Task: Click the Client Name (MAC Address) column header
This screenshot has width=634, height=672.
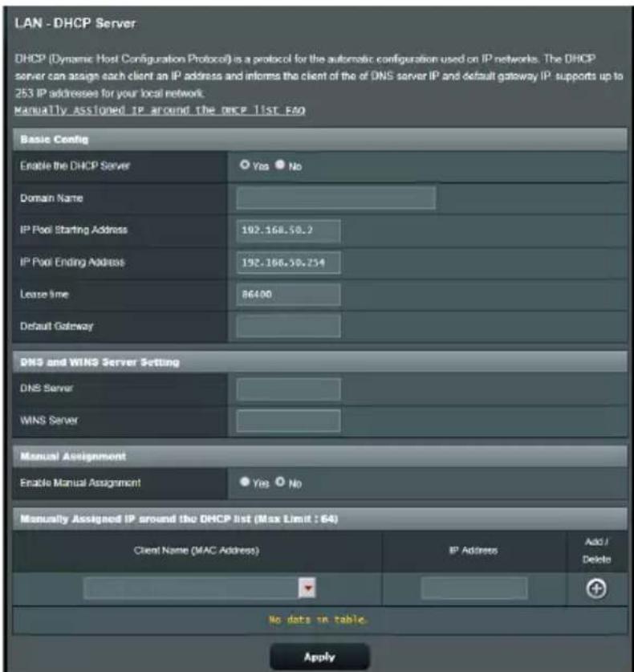Action: (197, 550)
